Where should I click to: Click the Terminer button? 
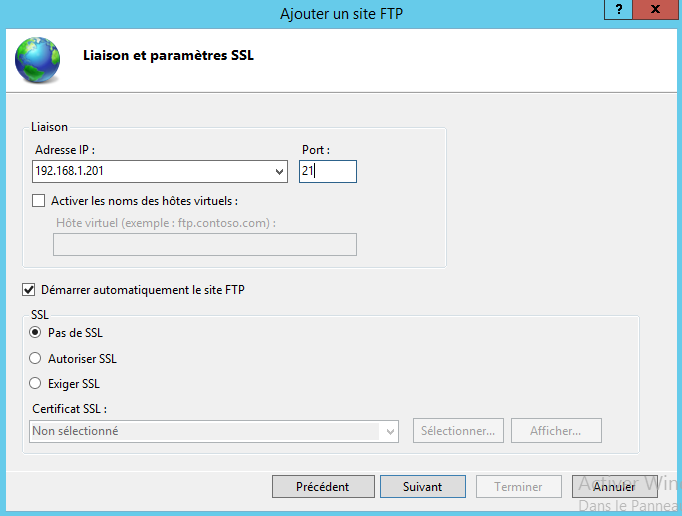518,487
